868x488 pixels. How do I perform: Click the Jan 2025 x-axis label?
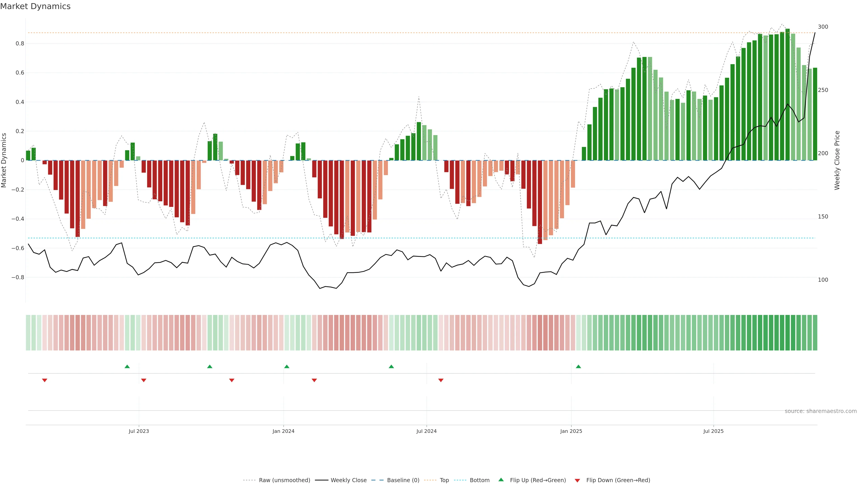(x=571, y=431)
